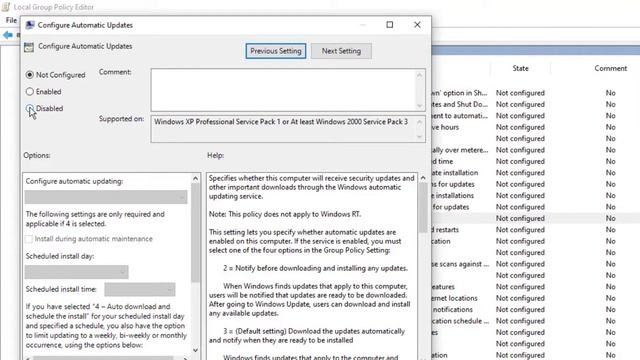Click Supported on box scroll-down arrow

click(x=420, y=137)
